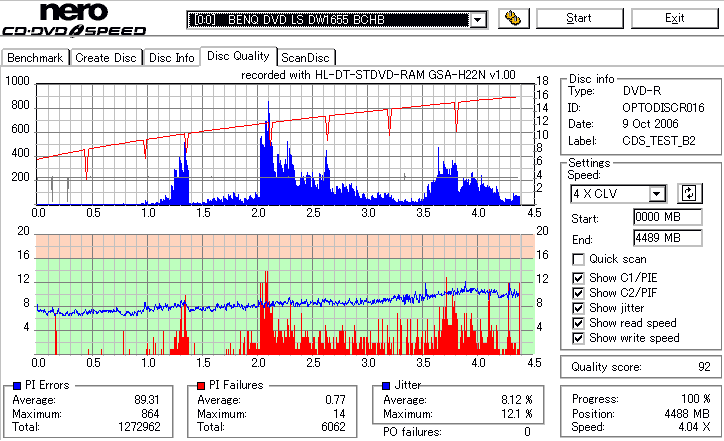The height and width of the screenshot is (441, 724).
Task: Toggle Show C2/PIF checkbox
Action: point(578,293)
